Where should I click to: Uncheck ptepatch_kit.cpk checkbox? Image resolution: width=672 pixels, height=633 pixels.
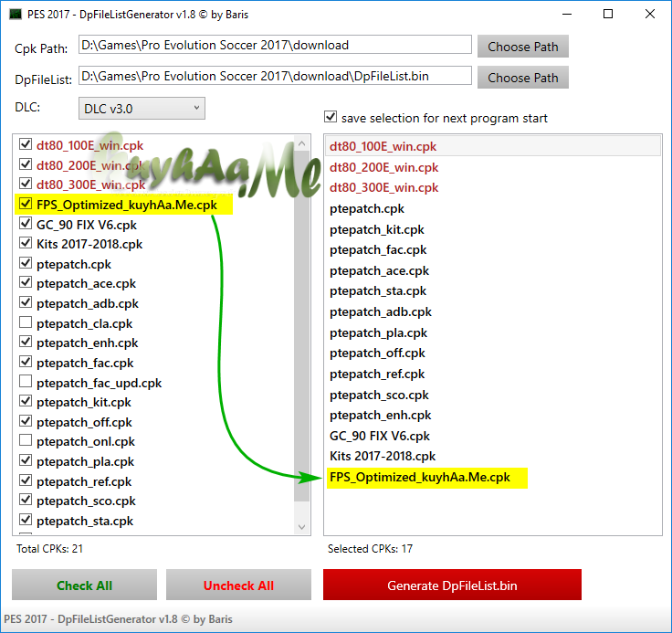[x=26, y=401]
